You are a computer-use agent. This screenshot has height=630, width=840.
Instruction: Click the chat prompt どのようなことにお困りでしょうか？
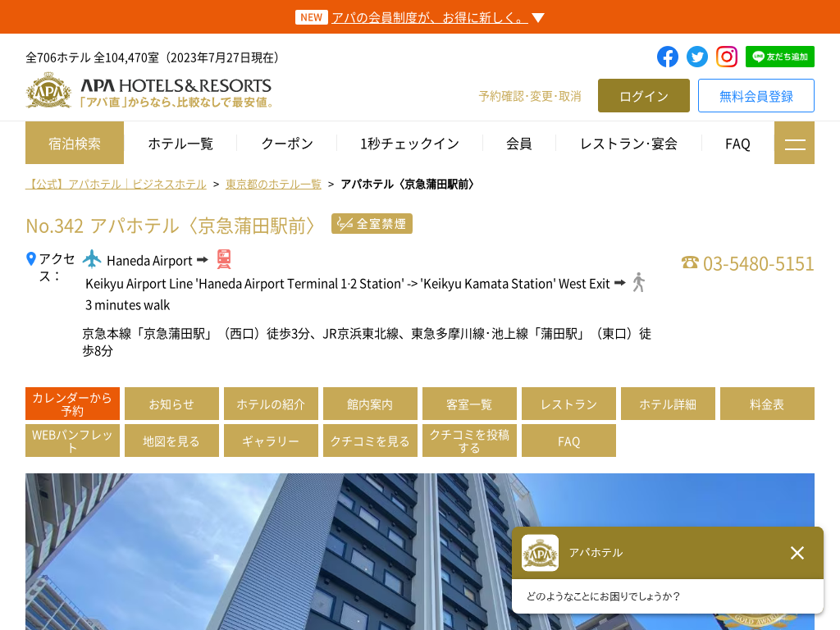tap(603, 596)
